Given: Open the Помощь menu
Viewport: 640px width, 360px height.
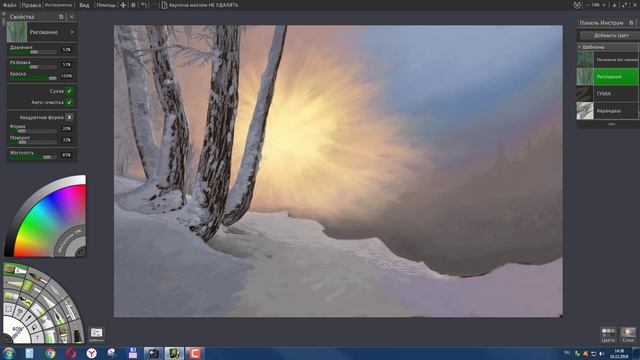Looking at the screenshot, I should click(106, 5).
